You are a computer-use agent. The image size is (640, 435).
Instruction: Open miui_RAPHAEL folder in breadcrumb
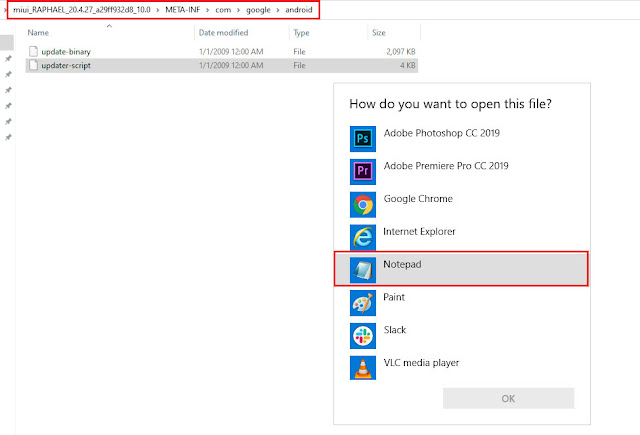[x=82, y=10]
